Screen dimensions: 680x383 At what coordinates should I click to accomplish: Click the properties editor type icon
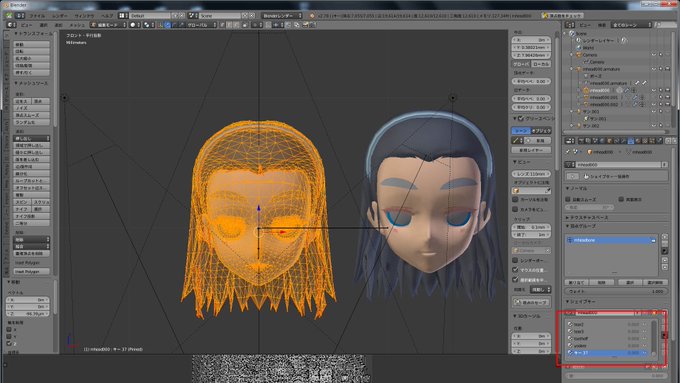569,141
